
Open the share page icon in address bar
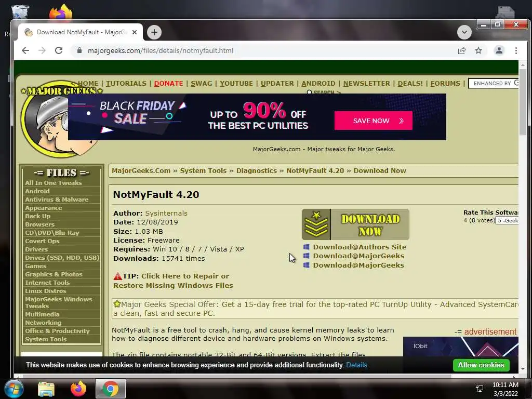[462, 50]
